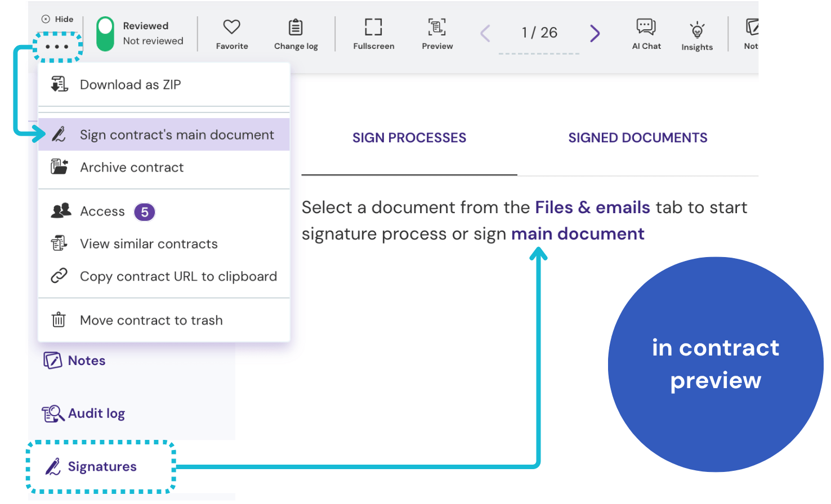This screenshot has width=831, height=504.
Task: Choose Archive contract menu entry
Action: click(x=164, y=167)
